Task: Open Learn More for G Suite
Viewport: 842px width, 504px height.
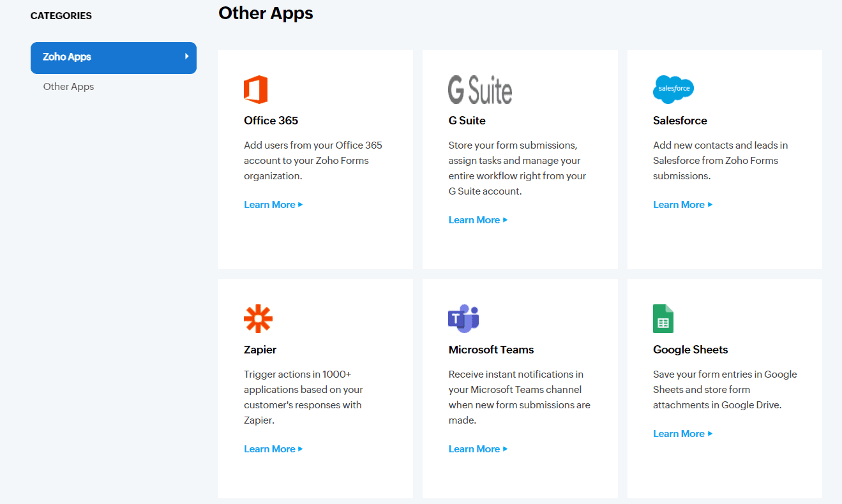Action: click(478, 220)
